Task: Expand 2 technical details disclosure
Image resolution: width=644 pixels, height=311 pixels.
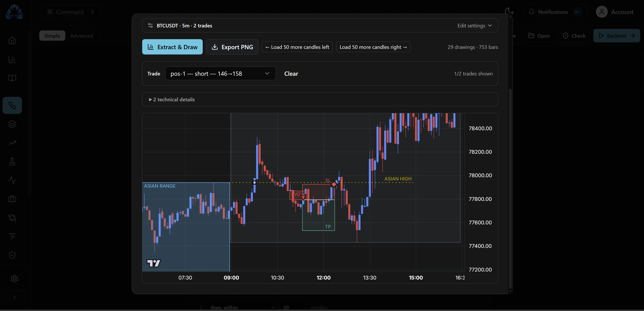Action: click(x=172, y=100)
